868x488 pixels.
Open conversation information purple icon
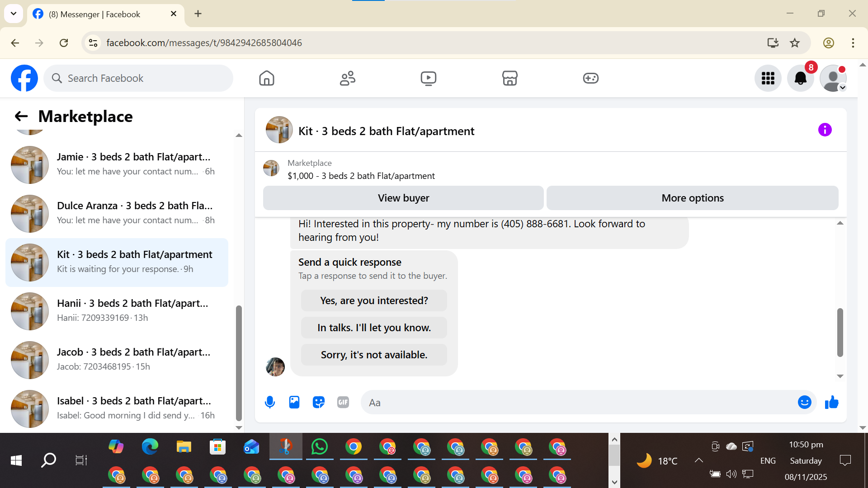tap(825, 130)
